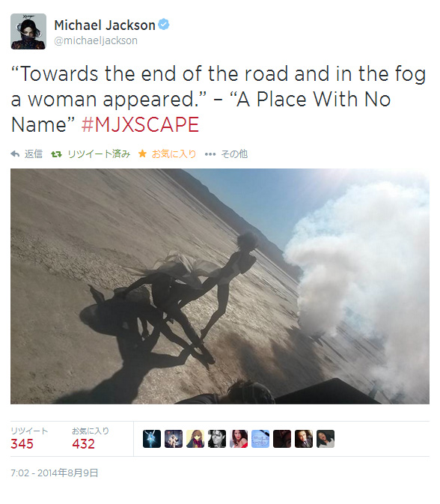Screen dimensions: 440x504
Task: Click the reply arrow icon
Action: [15, 154]
